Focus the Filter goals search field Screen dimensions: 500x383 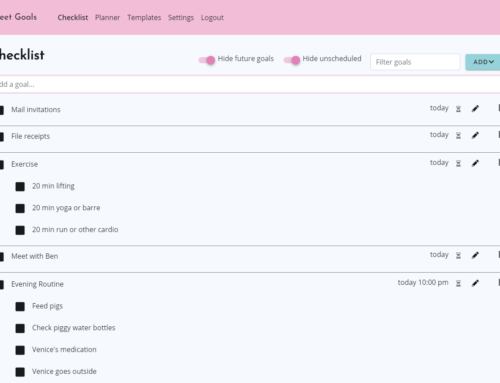tap(415, 62)
